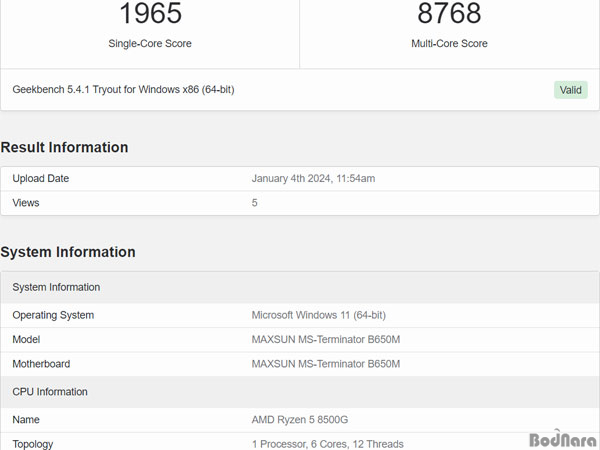The width and height of the screenshot is (600, 450).
Task: Click the Single-Core Score label
Action: point(150,44)
